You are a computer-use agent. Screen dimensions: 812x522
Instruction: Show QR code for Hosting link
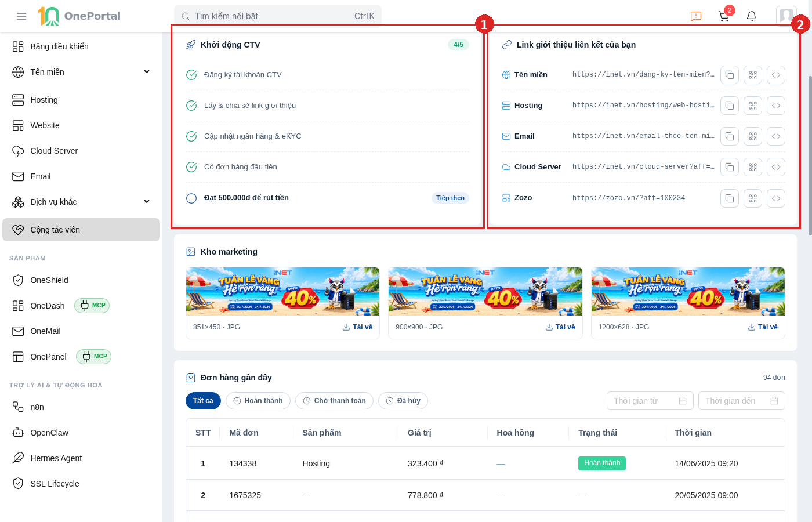coord(753,106)
